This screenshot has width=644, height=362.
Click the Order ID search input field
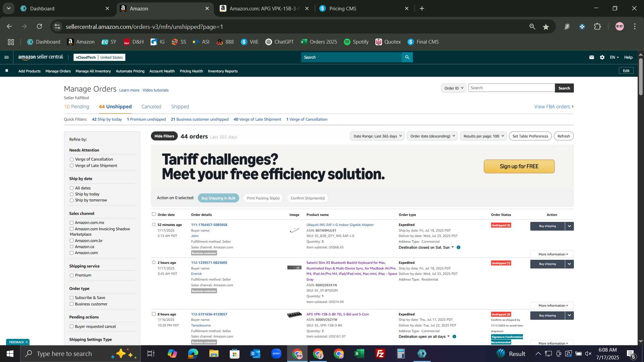tap(512, 88)
